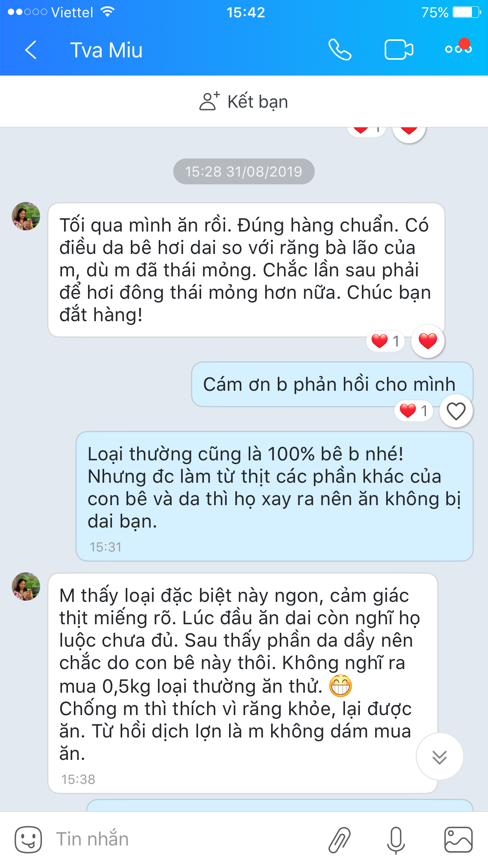View heart count on 'Tối qua mình ăn' message
Screen dimensions: 488x868
point(385,341)
